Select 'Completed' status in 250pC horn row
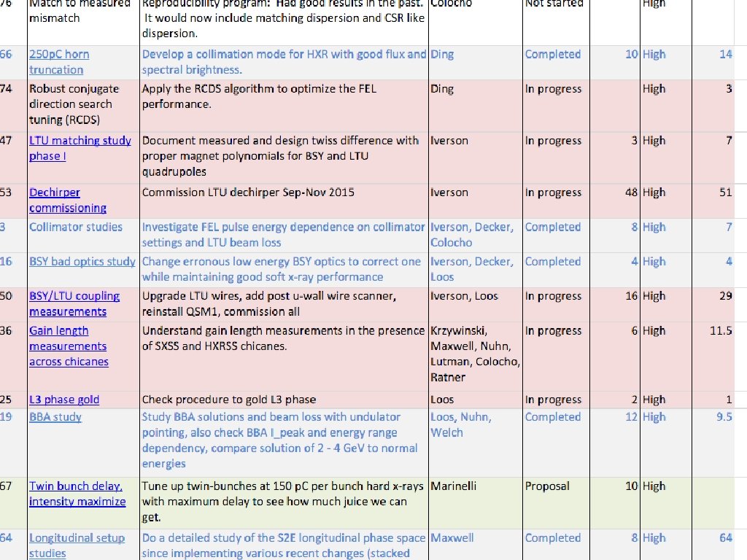 click(556, 63)
